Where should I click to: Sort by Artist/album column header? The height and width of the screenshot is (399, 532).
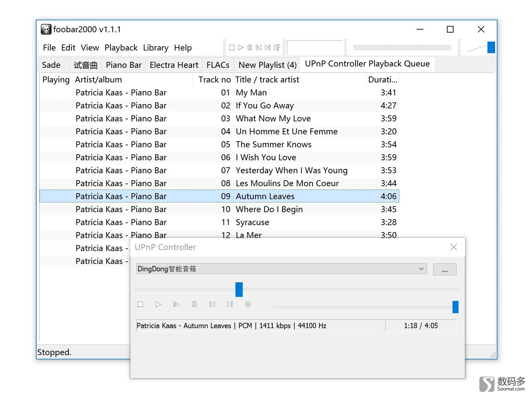pos(133,80)
